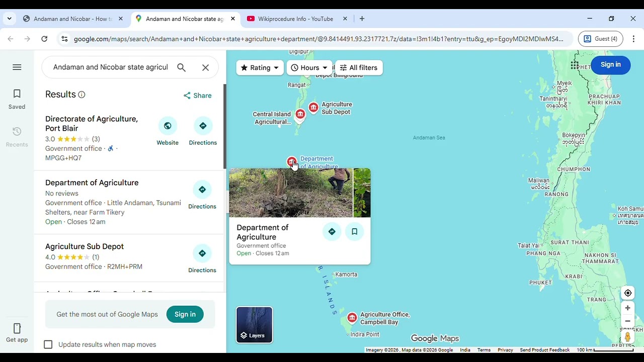Switch to Wikiprocedure Info - YouTube tab

click(297, 19)
